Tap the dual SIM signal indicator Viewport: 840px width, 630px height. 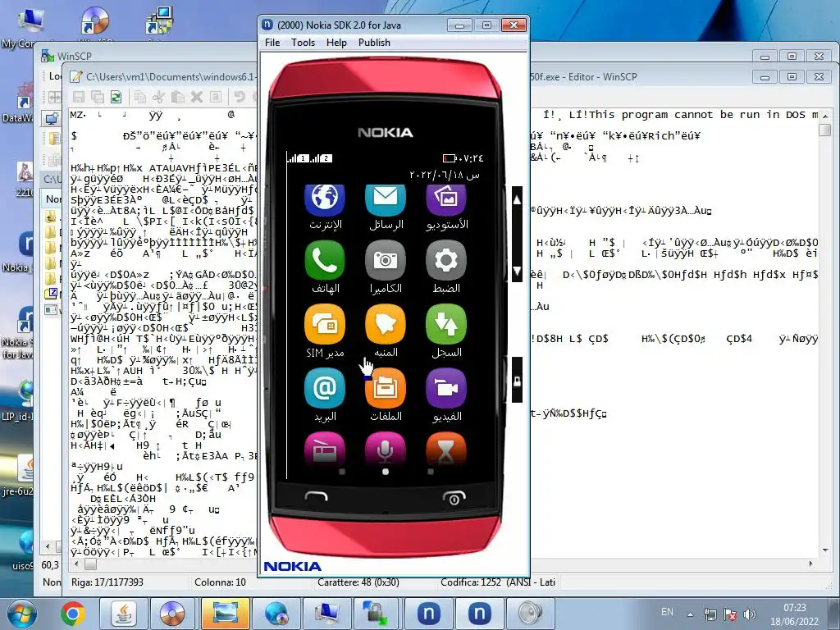309,158
